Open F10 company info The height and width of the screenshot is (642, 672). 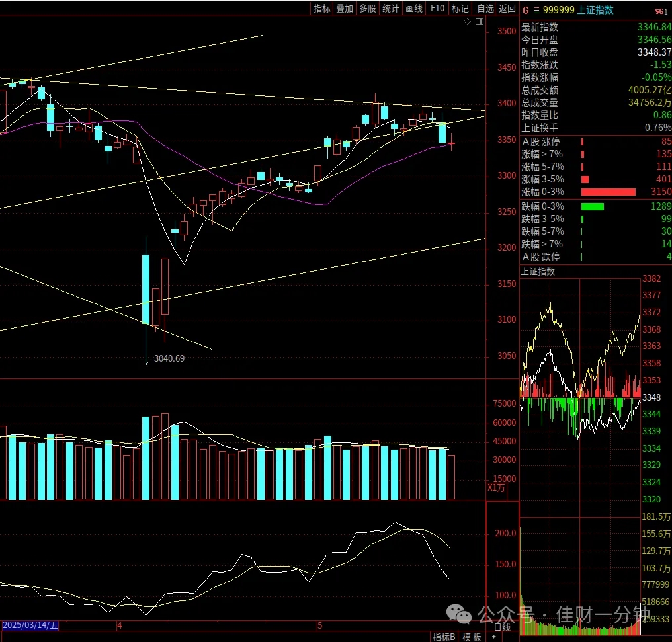437,8
